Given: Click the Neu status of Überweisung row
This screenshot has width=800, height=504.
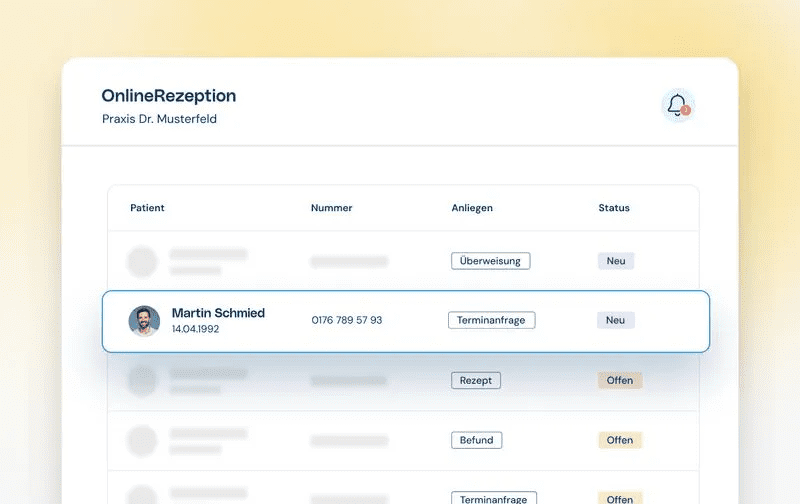Looking at the screenshot, I should pyautogui.click(x=616, y=261).
